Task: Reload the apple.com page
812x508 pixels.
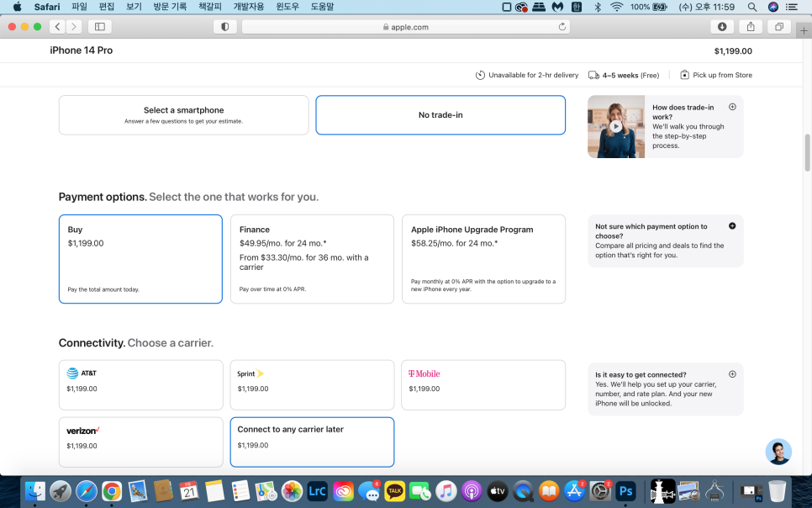Action: (x=562, y=27)
